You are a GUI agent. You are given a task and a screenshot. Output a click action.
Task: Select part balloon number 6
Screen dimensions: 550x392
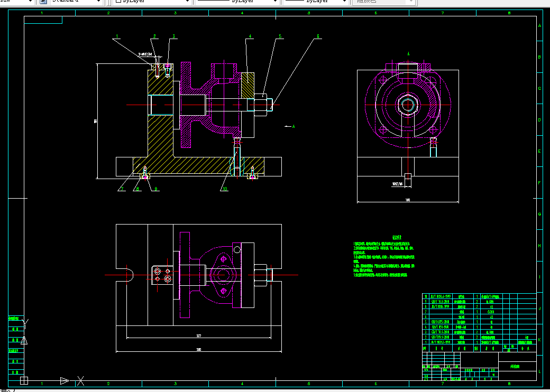click(318, 36)
